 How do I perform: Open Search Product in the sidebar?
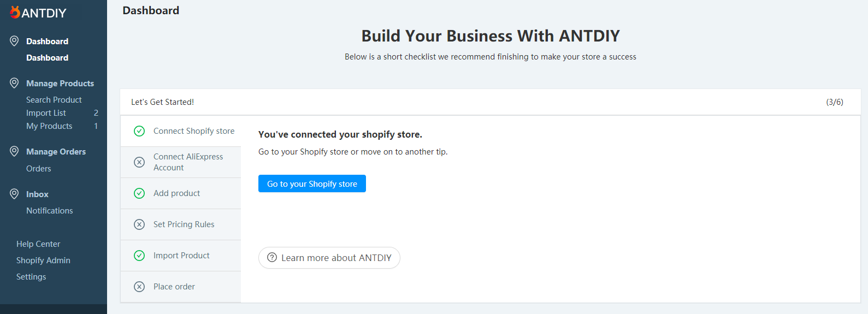tap(54, 100)
